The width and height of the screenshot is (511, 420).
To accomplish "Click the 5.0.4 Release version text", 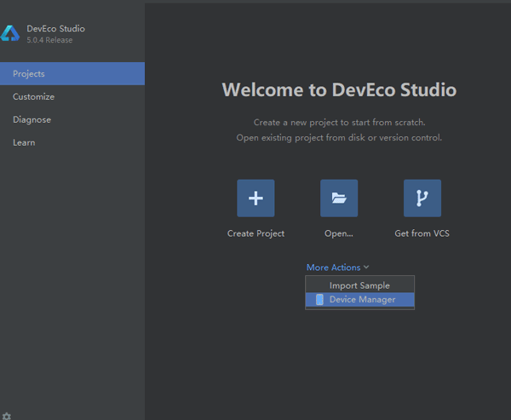I will coord(49,40).
